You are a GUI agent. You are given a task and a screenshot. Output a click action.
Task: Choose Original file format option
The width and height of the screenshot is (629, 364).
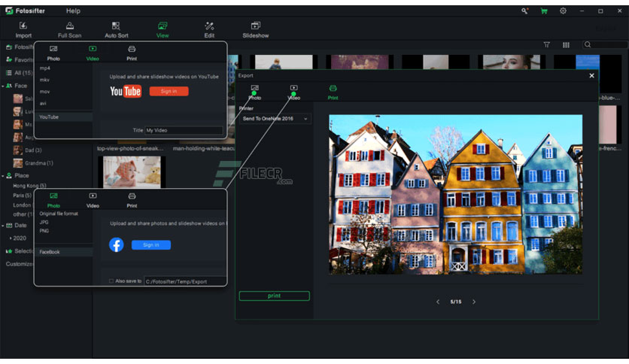tap(59, 214)
